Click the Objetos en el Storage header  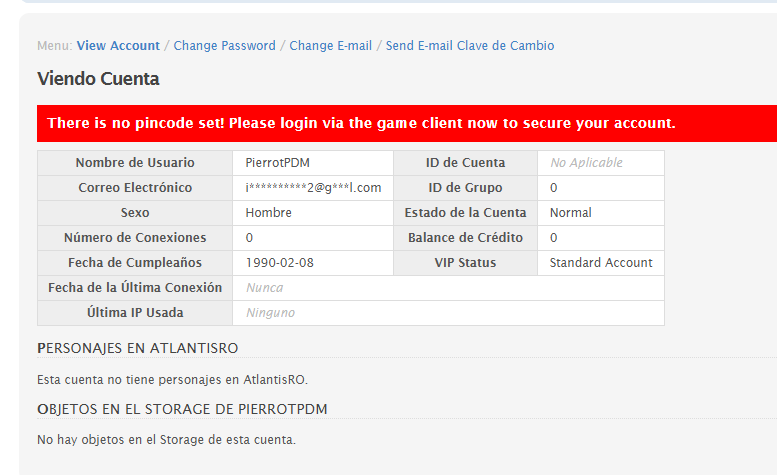[x=182, y=409]
